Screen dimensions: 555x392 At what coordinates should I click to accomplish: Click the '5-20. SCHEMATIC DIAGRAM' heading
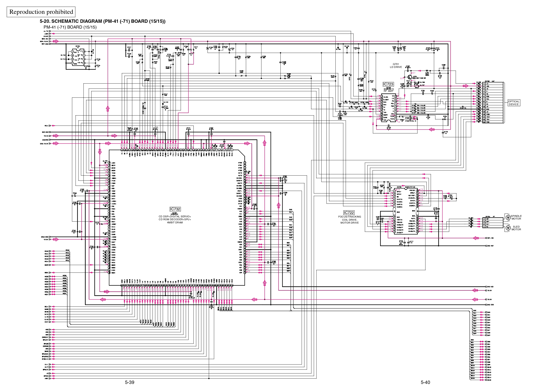102,21
